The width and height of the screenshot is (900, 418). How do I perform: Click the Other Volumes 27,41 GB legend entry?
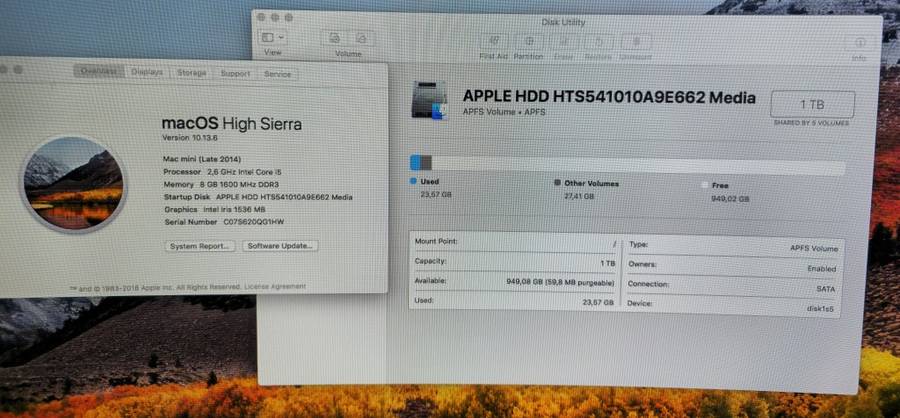point(587,190)
